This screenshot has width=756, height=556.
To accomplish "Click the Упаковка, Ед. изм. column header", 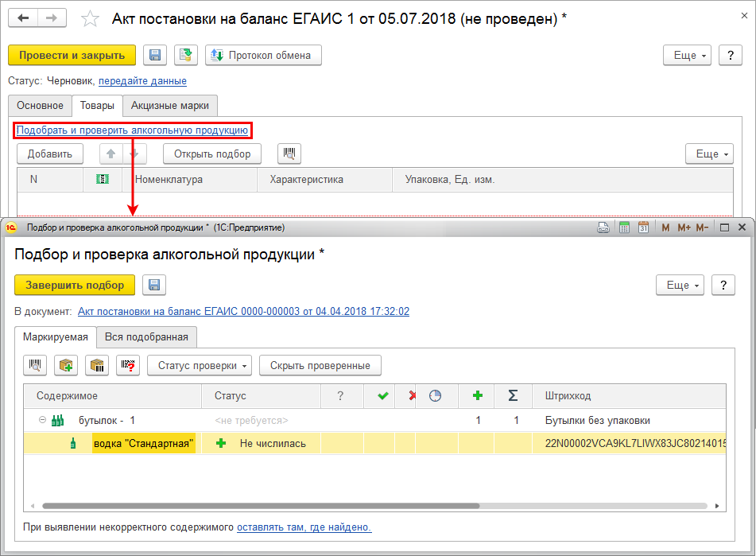I will (562, 180).
